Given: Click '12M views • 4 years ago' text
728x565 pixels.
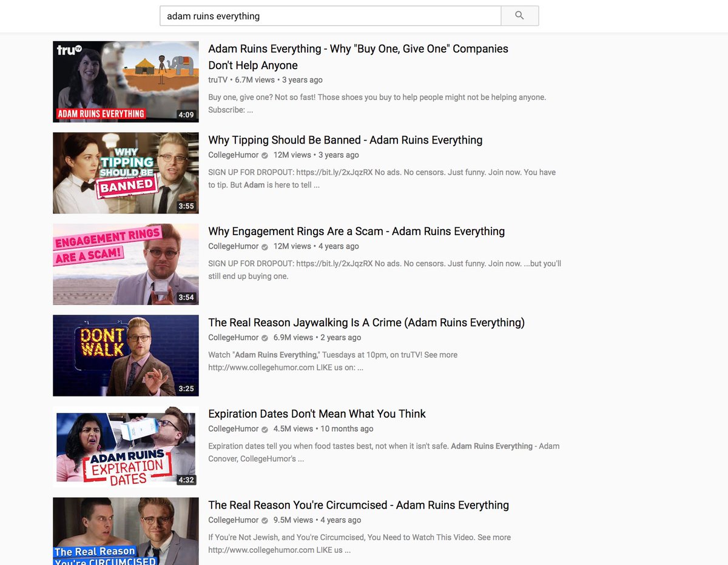Looking at the screenshot, I should (x=316, y=246).
